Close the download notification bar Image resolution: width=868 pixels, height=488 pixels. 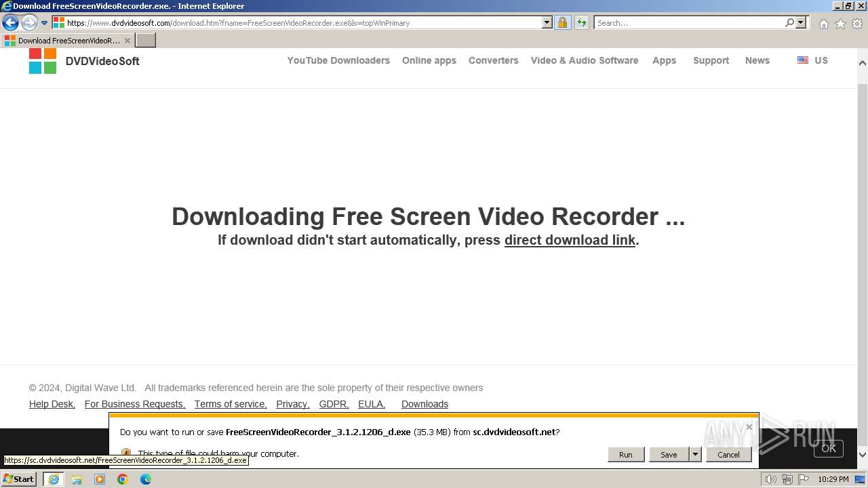click(x=749, y=427)
